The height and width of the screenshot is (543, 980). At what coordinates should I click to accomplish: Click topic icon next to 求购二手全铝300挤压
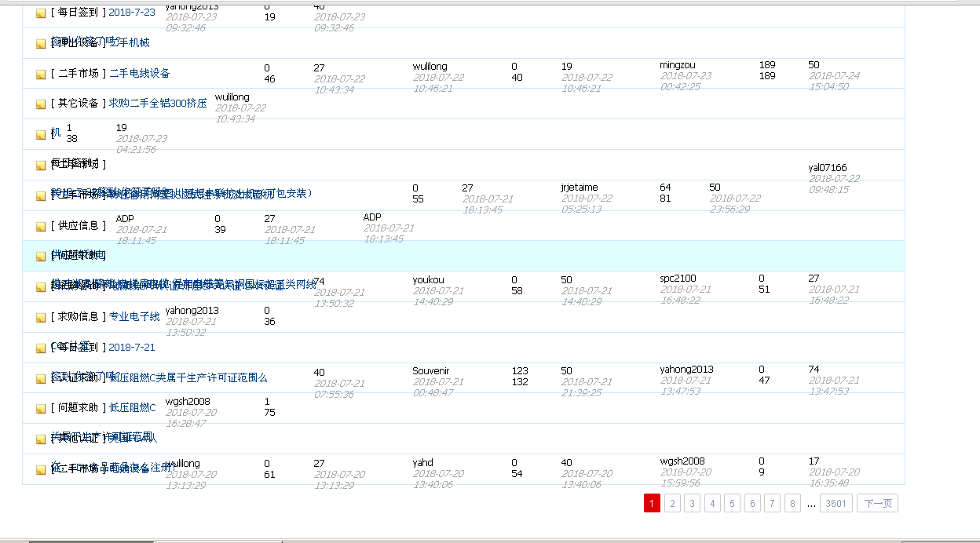[40, 103]
